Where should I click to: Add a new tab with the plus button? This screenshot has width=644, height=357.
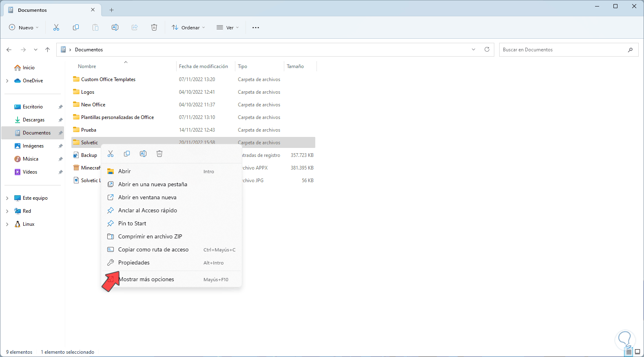point(111,10)
